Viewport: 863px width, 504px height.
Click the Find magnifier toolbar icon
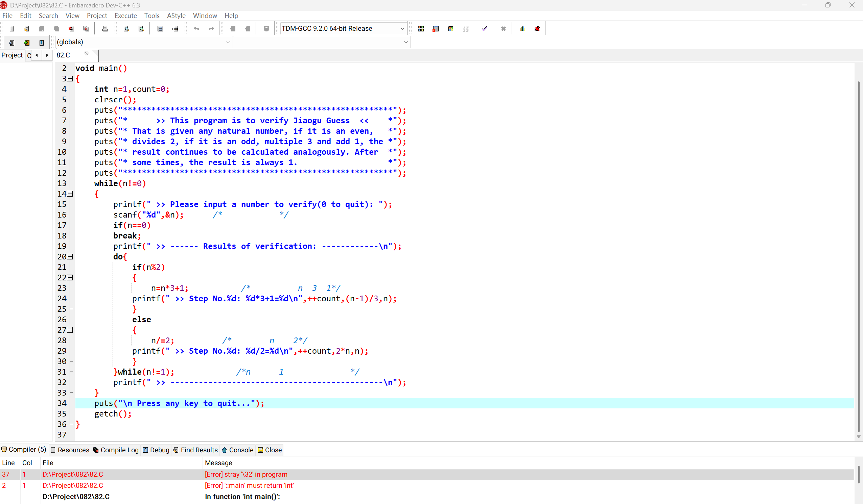coord(126,29)
